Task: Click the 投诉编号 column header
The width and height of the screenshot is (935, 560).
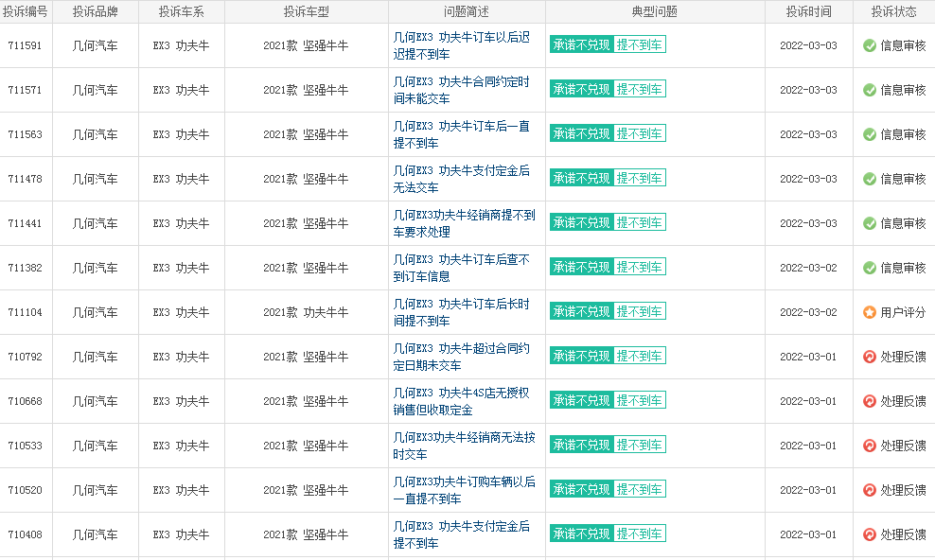Action: pyautogui.click(x=25, y=12)
